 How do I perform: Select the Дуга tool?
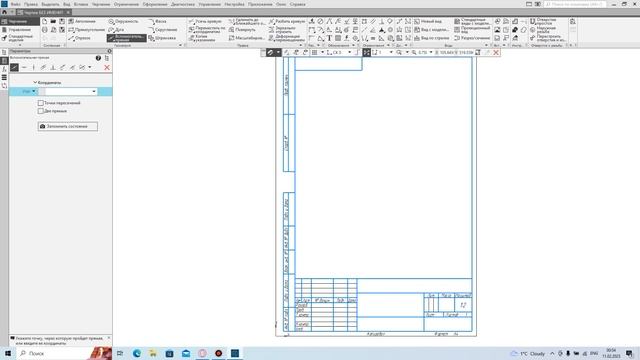pos(116,30)
